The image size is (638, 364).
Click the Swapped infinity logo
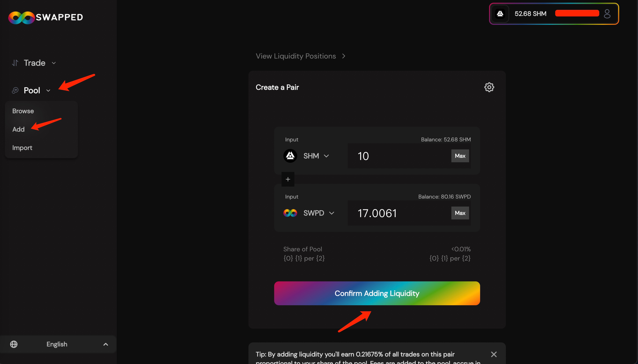pos(22,17)
